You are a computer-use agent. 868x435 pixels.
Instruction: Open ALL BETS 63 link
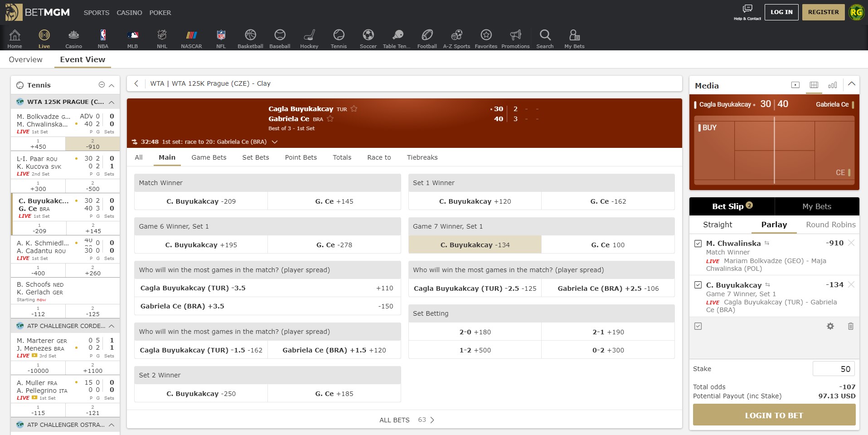coord(407,420)
